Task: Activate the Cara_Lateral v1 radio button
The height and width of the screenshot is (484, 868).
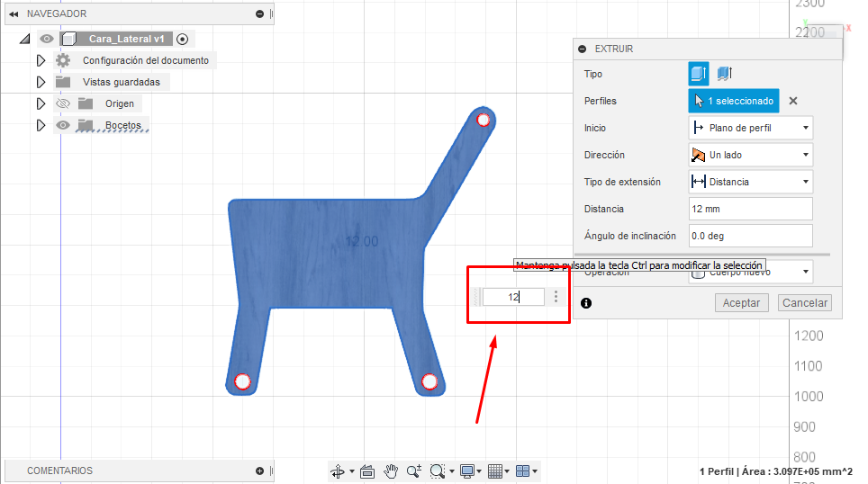Action: [x=183, y=40]
